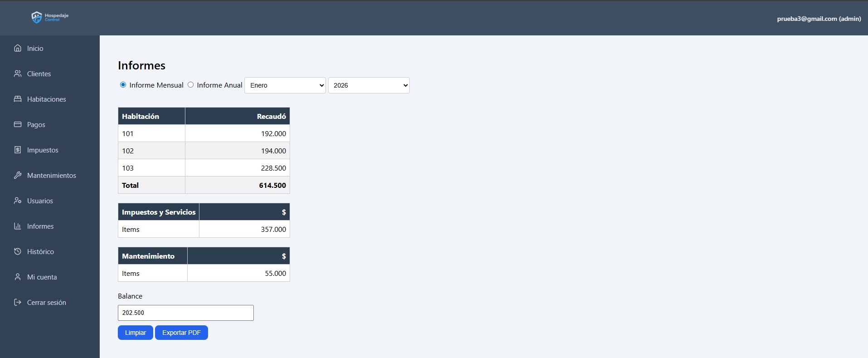Viewport: 868px width, 358px height.
Task: Open the month dropdown showing Enero
Action: tap(285, 85)
